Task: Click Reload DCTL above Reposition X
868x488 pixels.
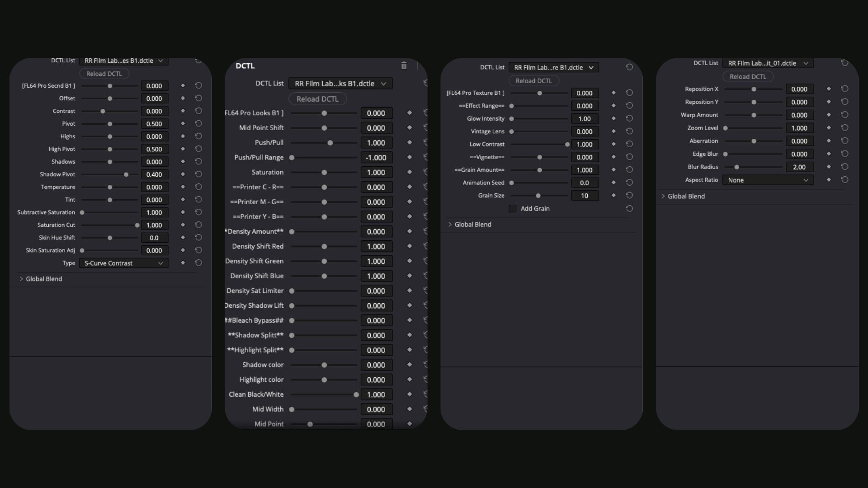Action: tap(748, 76)
